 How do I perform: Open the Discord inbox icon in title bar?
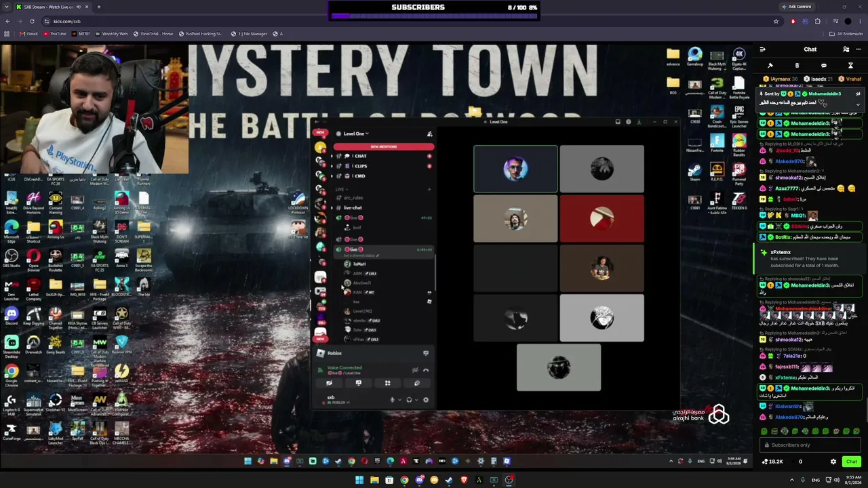pyautogui.click(x=618, y=122)
